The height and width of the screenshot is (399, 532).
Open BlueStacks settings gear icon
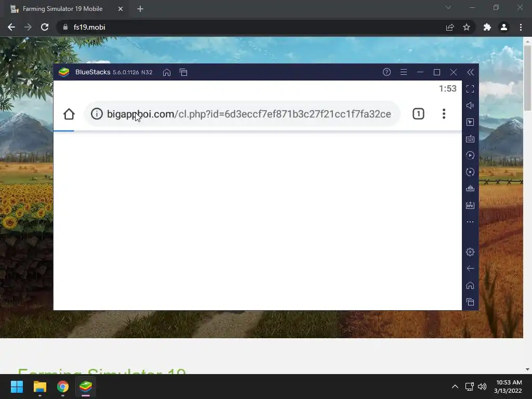pos(470,252)
